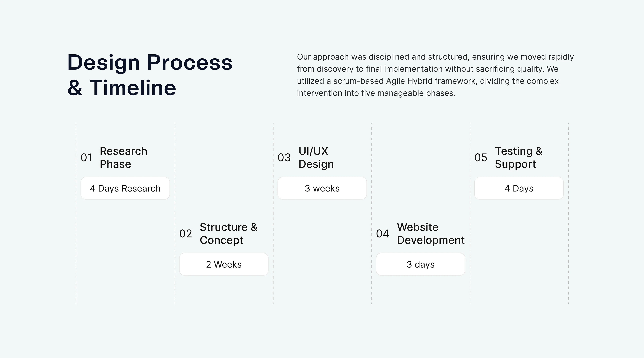
Task: Click step number 01
Action: 86,158
